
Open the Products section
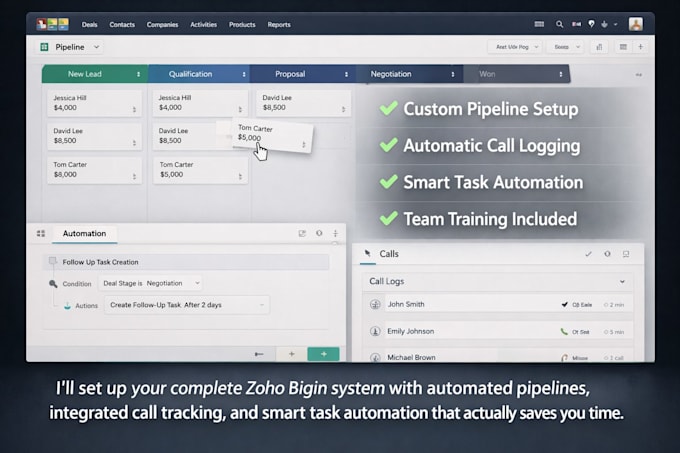coord(242,25)
